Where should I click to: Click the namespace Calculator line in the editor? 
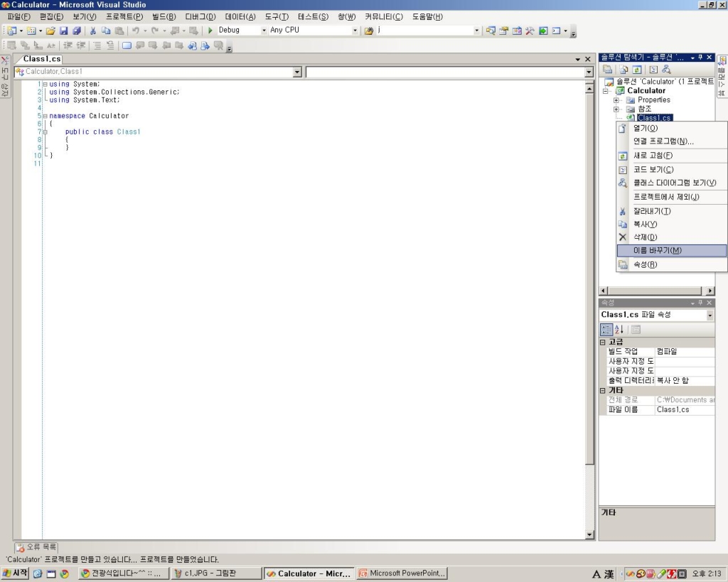point(89,116)
